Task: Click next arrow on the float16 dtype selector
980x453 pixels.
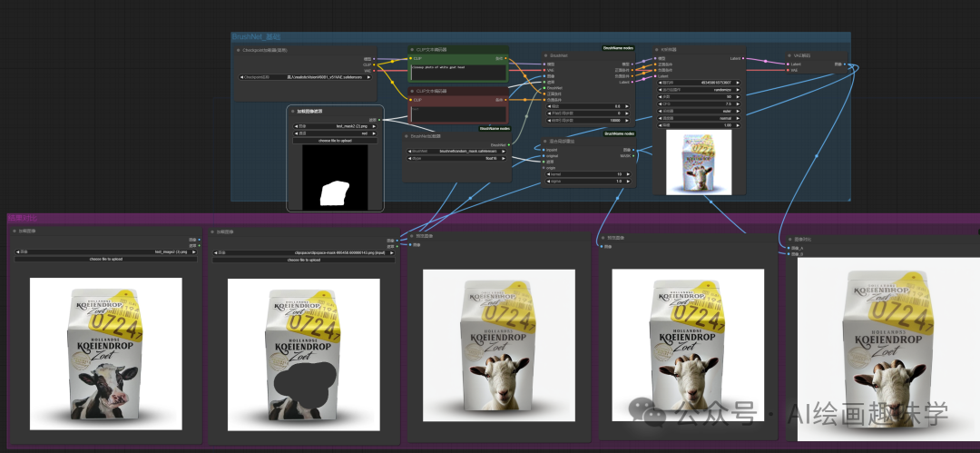Action: tap(504, 158)
